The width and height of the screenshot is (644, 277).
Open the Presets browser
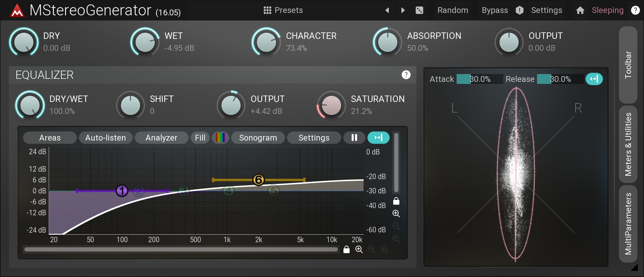[283, 10]
